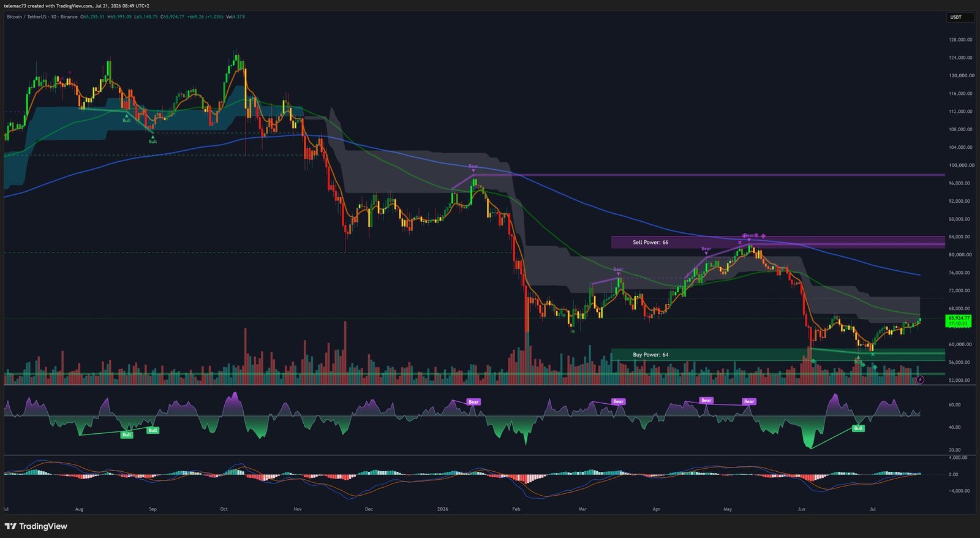The height and width of the screenshot is (538, 980).
Task: Click the RSI Bull tag in late August
Action: pos(127,434)
